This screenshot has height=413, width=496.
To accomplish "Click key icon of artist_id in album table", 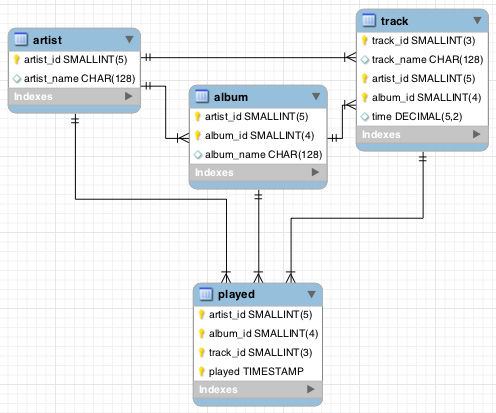I will 198,117.
